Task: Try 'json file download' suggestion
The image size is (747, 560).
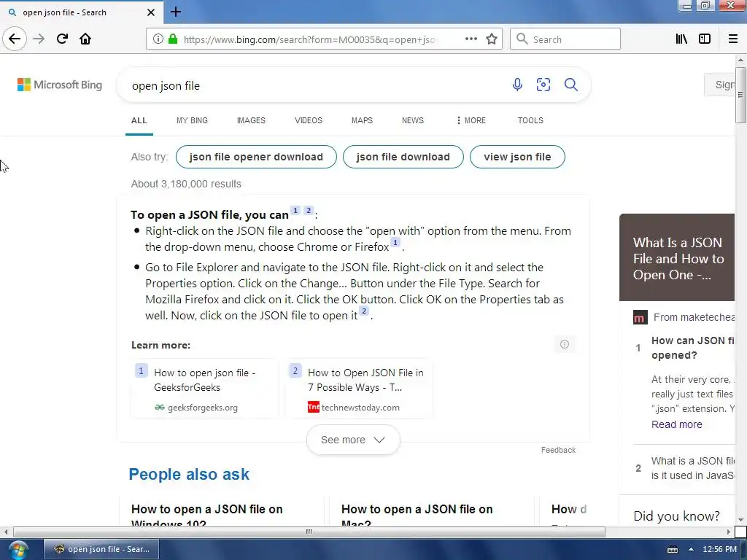Action: click(x=403, y=157)
